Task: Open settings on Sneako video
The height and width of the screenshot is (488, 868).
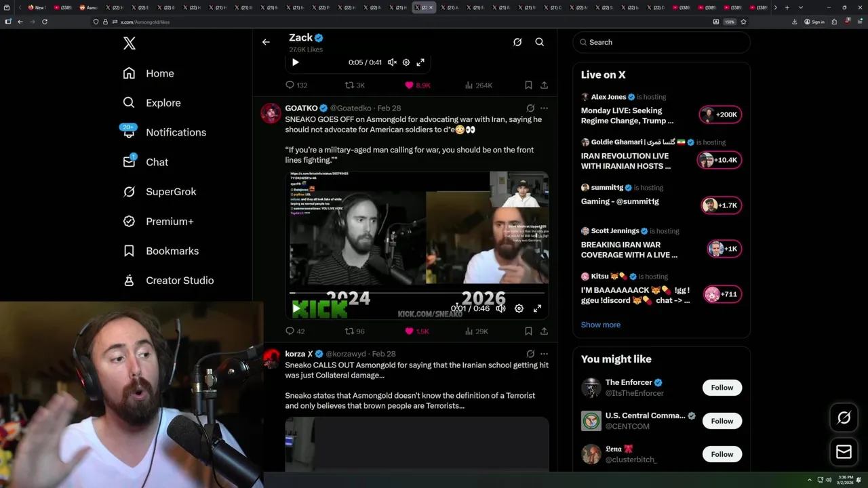Action: 519,308
